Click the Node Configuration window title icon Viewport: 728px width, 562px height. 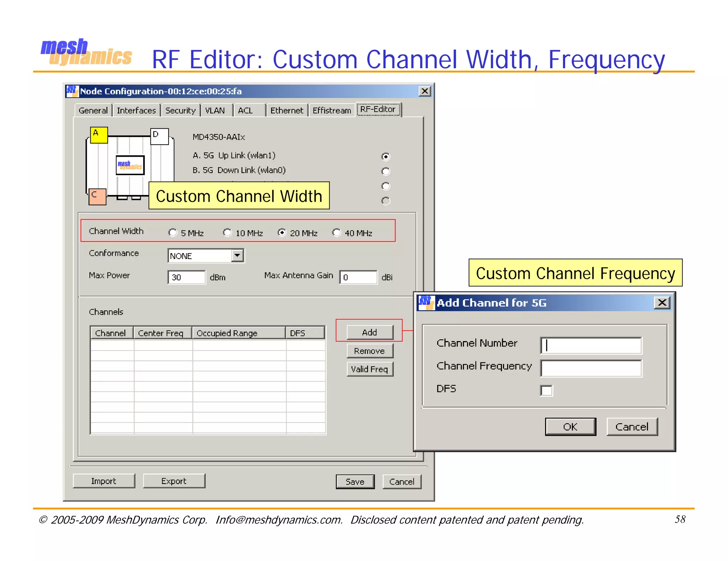tap(72, 91)
